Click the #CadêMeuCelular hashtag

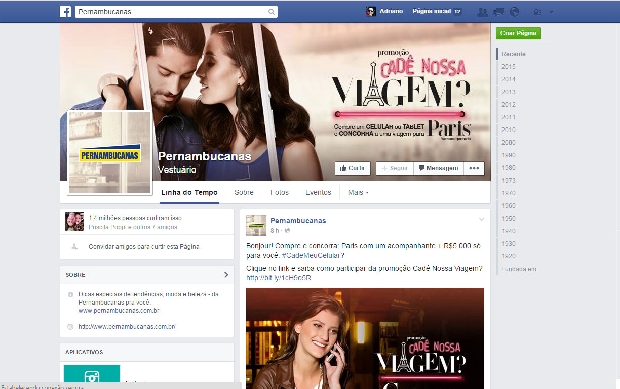pyautogui.click(x=313, y=255)
